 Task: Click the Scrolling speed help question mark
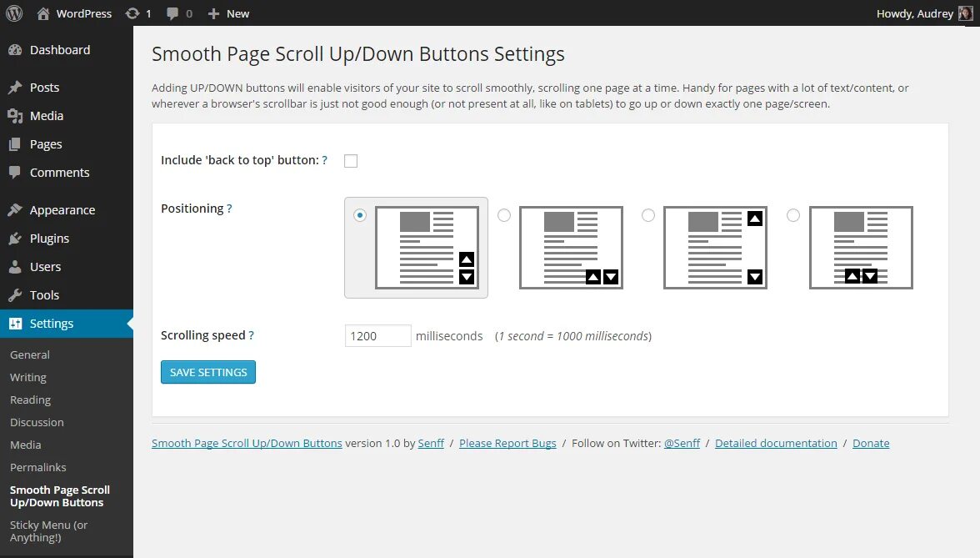[x=252, y=335]
